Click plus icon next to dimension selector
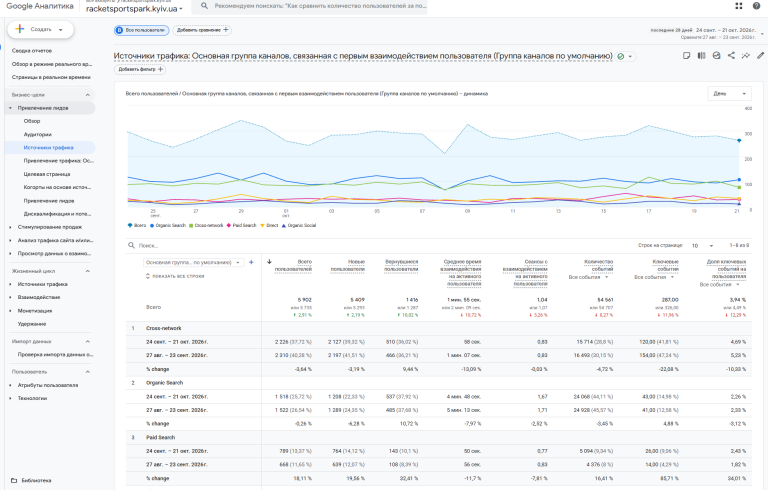The width and height of the screenshot is (768, 490). pos(251,263)
